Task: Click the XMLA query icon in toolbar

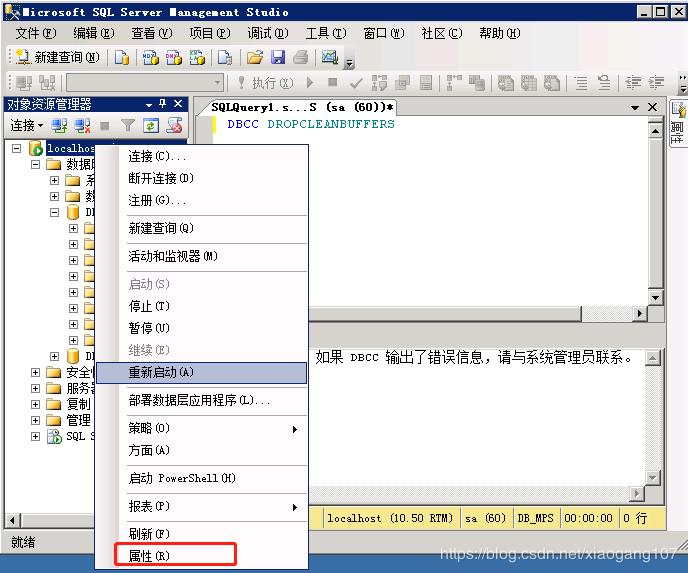Action: [197, 57]
